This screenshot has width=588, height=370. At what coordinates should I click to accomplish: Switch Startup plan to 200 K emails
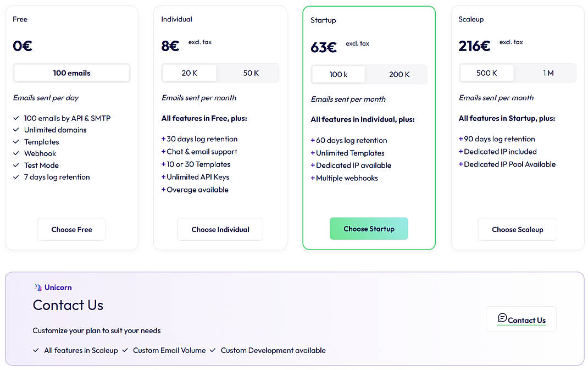pyautogui.click(x=398, y=73)
